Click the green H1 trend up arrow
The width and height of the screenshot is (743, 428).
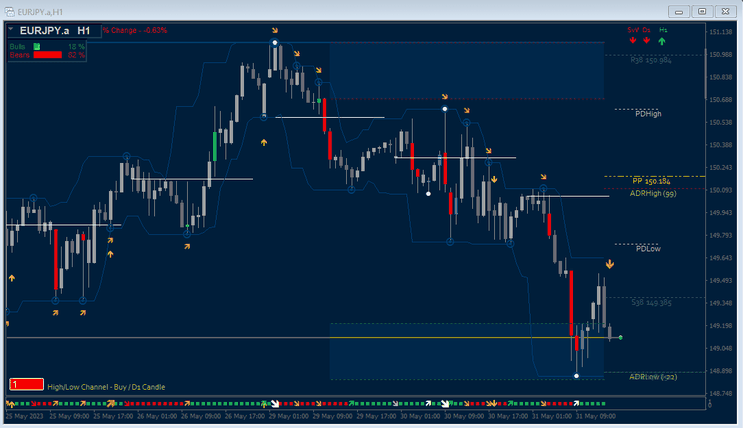click(662, 41)
